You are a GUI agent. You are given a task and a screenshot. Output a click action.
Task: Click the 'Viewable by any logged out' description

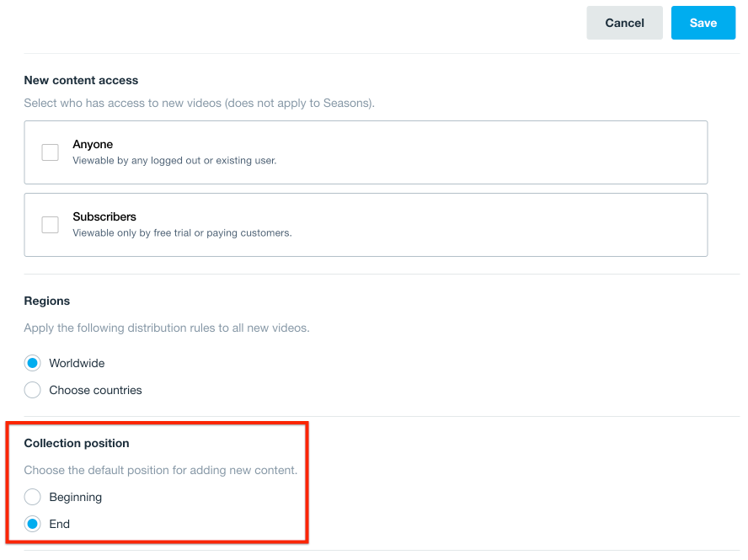click(174, 160)
